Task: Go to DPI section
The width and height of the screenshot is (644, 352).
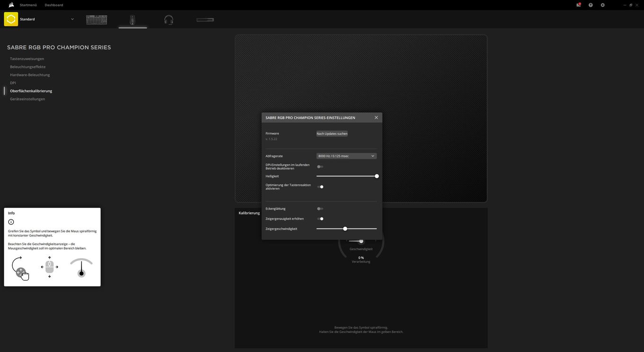Action: pyautogui.click(x=13, y=83)
